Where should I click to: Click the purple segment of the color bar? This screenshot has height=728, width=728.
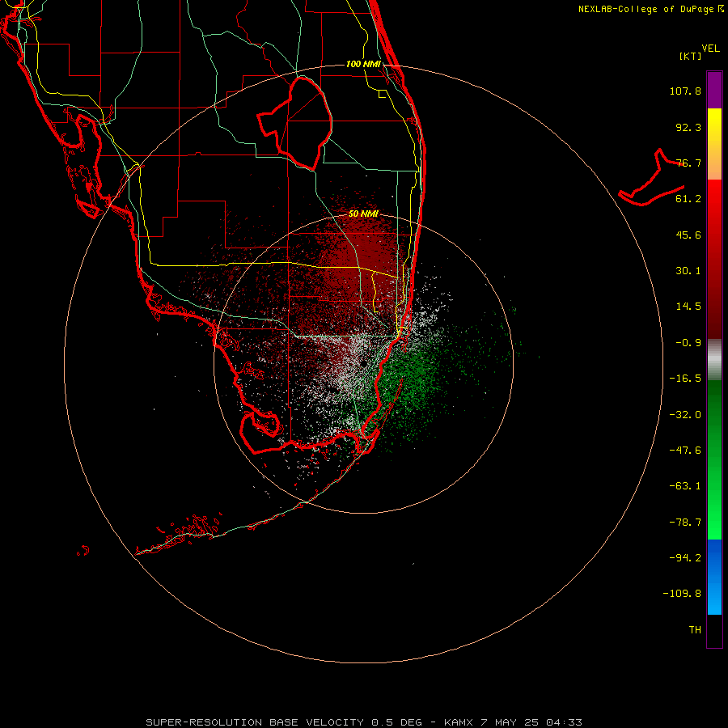point(714,90)
